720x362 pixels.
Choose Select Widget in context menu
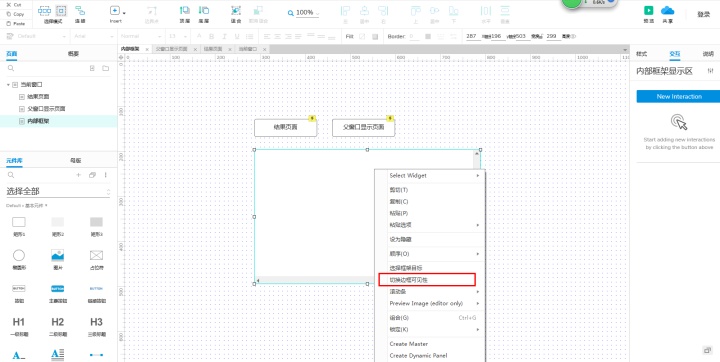(430, 175)
